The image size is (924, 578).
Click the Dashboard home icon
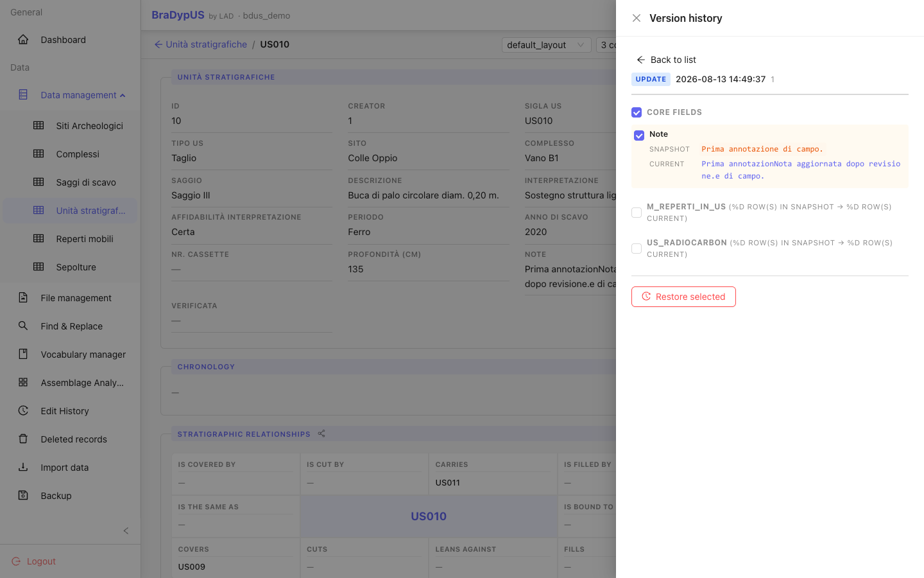point(23,40)
